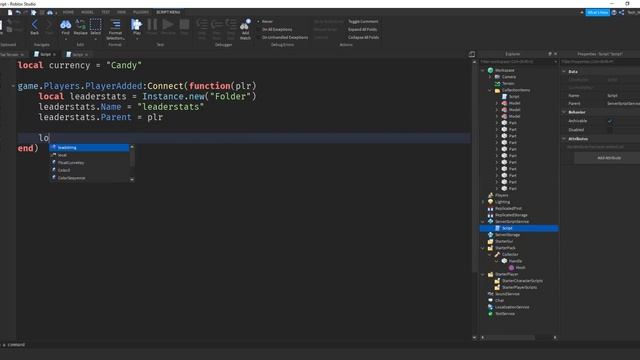Select ReplicatedStorage in Explorer

coord(511,215)
